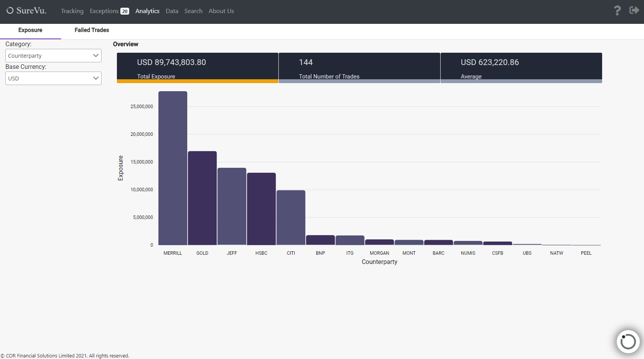Click the MONT axis label
Image resolution: width=644 pixels, height=359 pixels.
point(409,253)
